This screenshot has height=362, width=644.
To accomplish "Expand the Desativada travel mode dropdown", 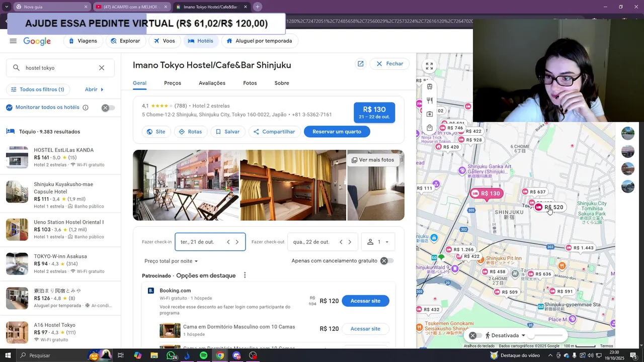I will coord(523,335).
